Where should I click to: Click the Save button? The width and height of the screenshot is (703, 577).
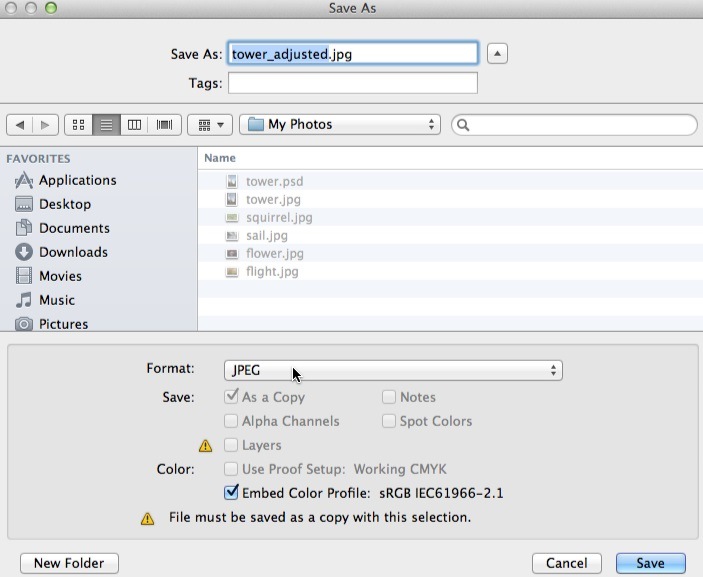(x=651, y=563)
